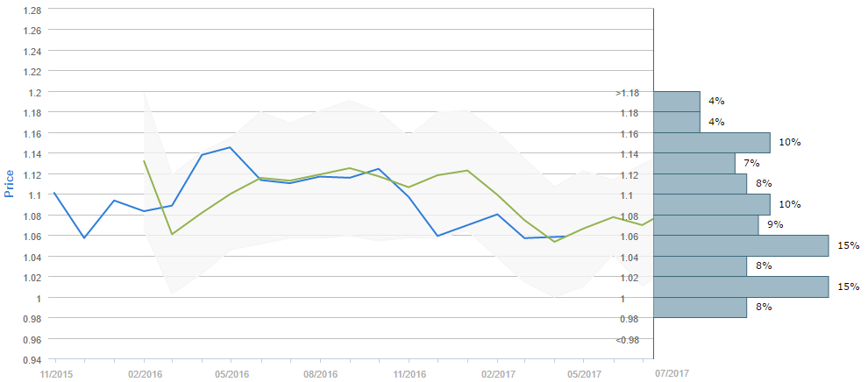Click the green line's start at 02/2016
The image size is (868, 382).
[144, 160]
